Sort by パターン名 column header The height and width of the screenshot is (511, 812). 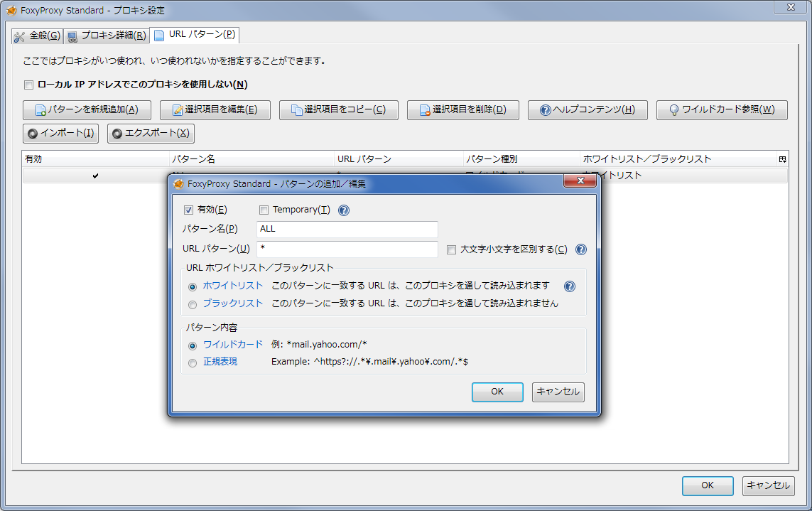pyautogui.click(x=251, y=159)
